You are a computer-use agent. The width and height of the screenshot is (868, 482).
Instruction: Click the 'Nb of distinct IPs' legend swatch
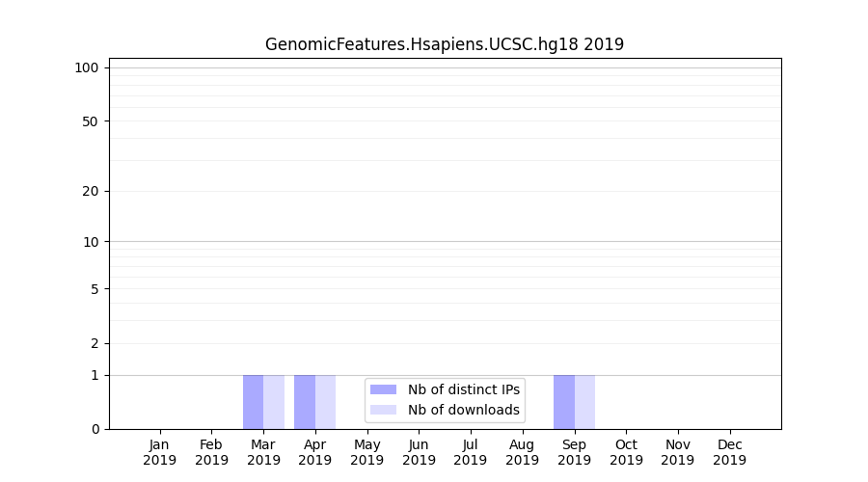click(x=383, y=389)
